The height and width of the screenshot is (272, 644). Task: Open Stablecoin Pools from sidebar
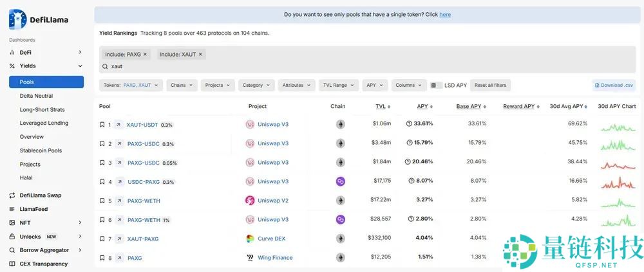point(41,150)
